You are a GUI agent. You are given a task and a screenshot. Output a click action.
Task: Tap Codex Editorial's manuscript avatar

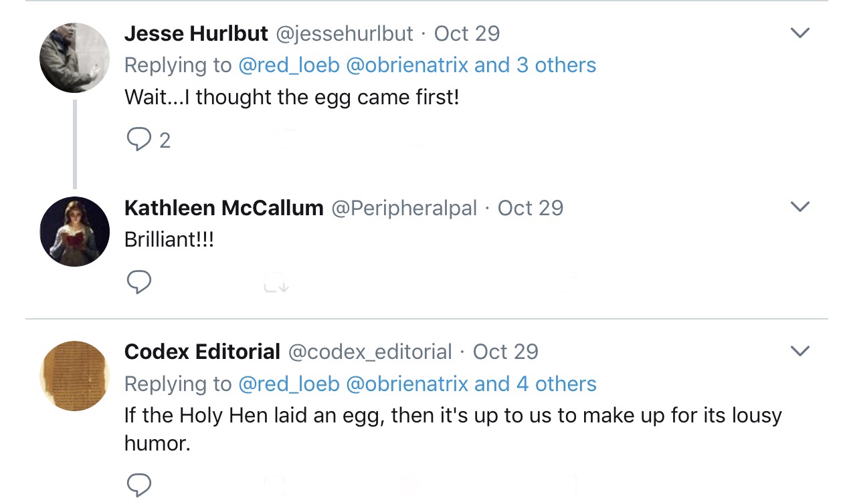coord(74,376)
